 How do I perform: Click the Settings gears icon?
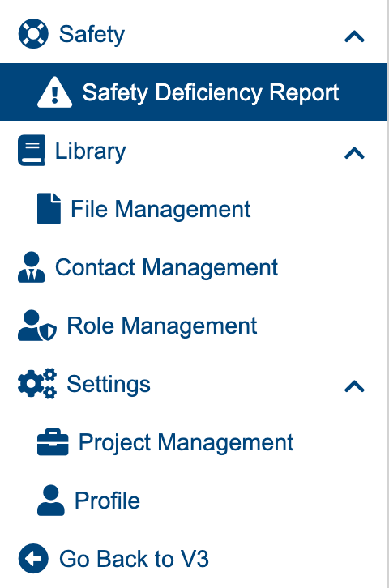pos(37,384)
